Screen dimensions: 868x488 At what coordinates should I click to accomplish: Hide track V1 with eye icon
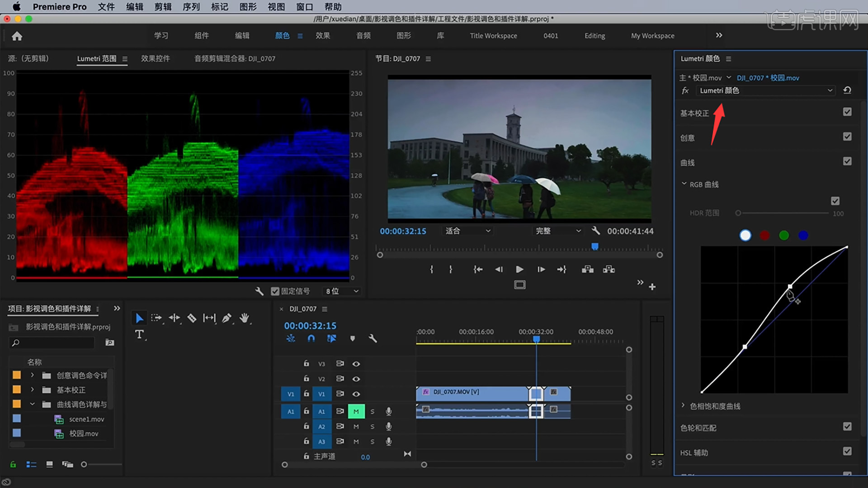point(356,394)
